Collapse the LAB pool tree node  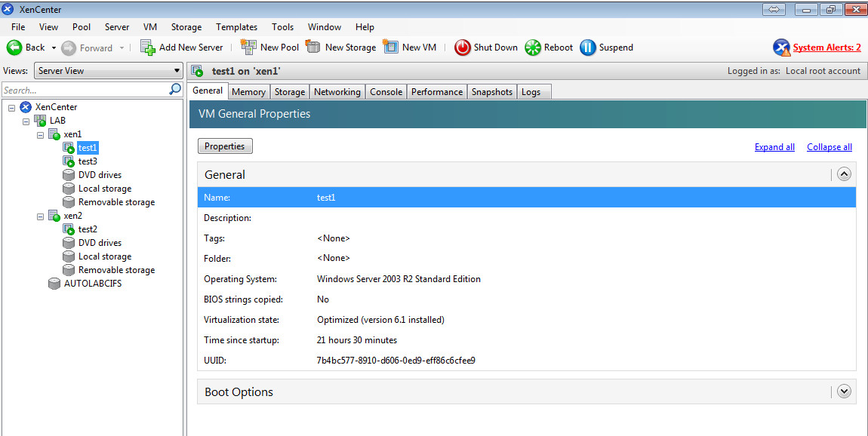point(26,121)
